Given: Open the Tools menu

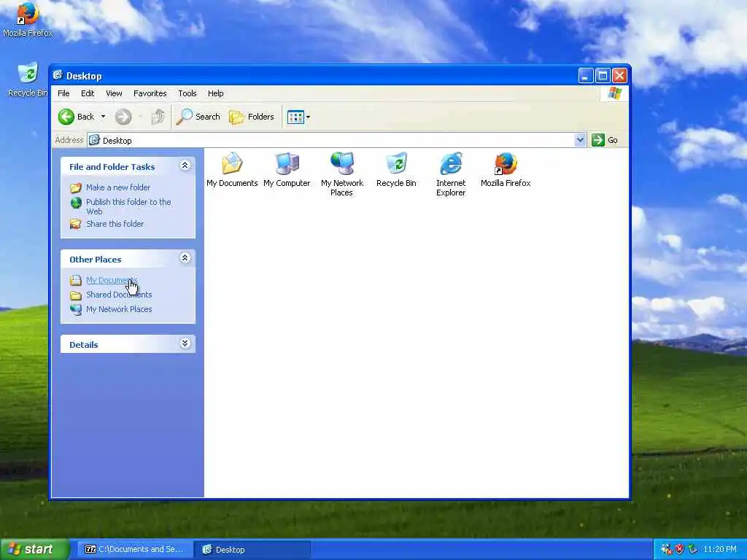Looking at the screenshot, I should click(187, 93).
